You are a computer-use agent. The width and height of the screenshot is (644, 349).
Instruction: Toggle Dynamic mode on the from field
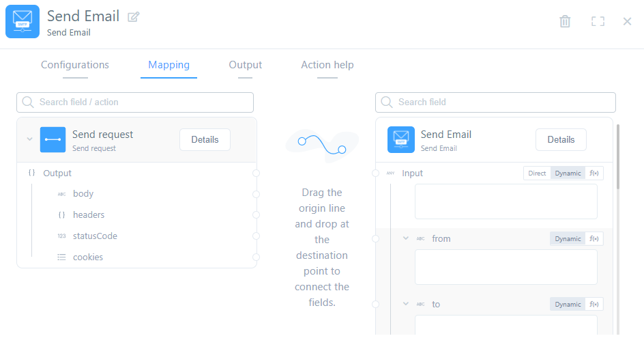tap(568, 239)
